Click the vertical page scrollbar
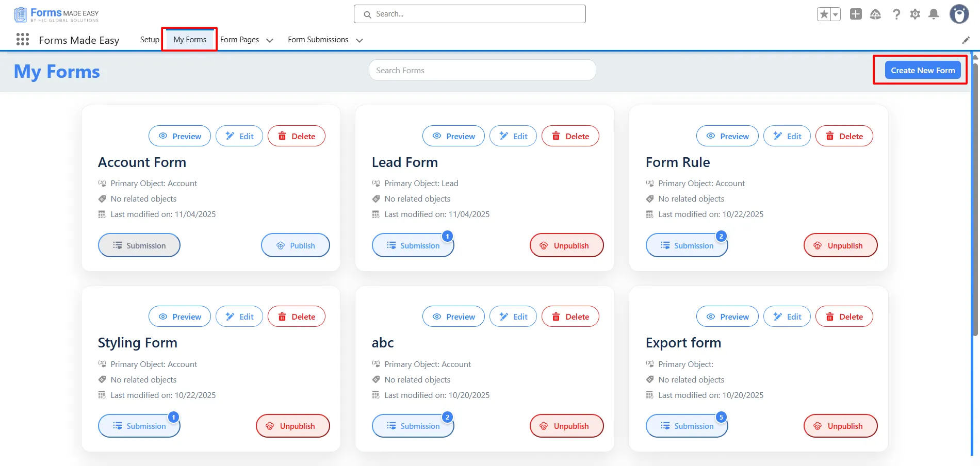 pyautogui.click(x=974, y=206)
